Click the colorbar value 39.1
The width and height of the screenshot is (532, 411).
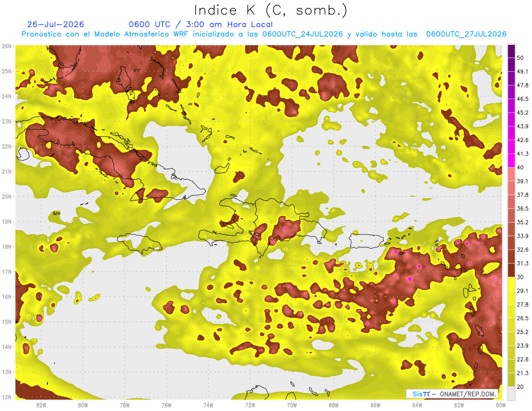pos(523,181)
